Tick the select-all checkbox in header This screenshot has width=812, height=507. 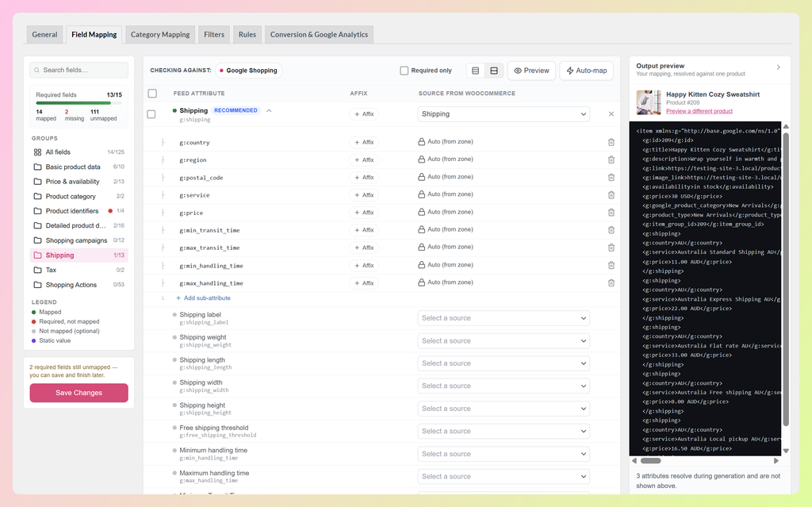click(x=152, y=94)
